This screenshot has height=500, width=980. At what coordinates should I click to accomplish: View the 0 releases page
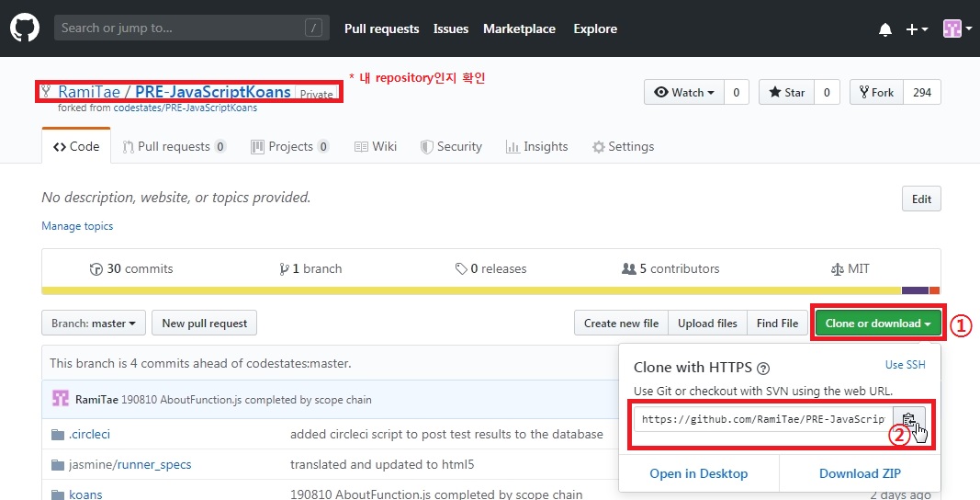491,269
